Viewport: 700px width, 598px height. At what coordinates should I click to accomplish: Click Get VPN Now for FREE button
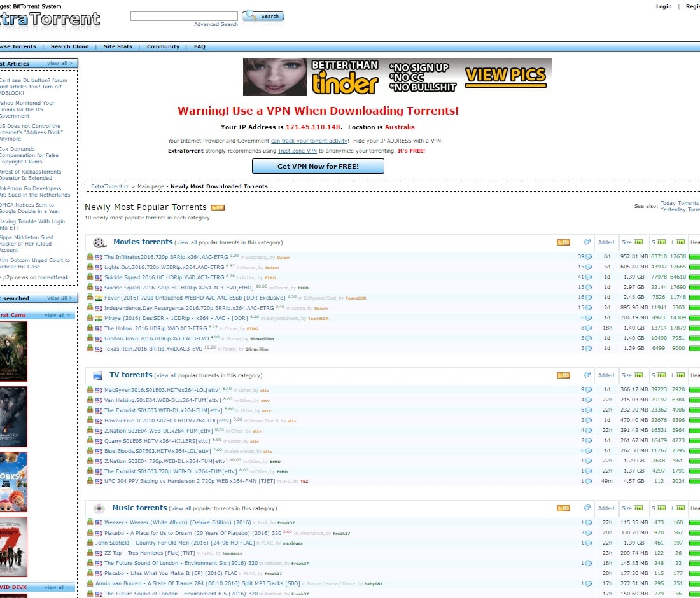[x=318, y=166]
